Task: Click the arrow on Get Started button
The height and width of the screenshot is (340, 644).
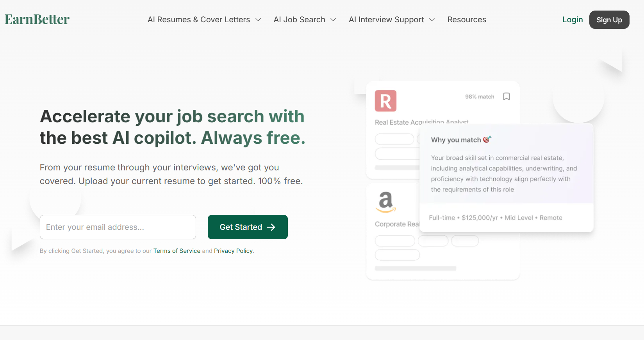Action: [271, 227]
